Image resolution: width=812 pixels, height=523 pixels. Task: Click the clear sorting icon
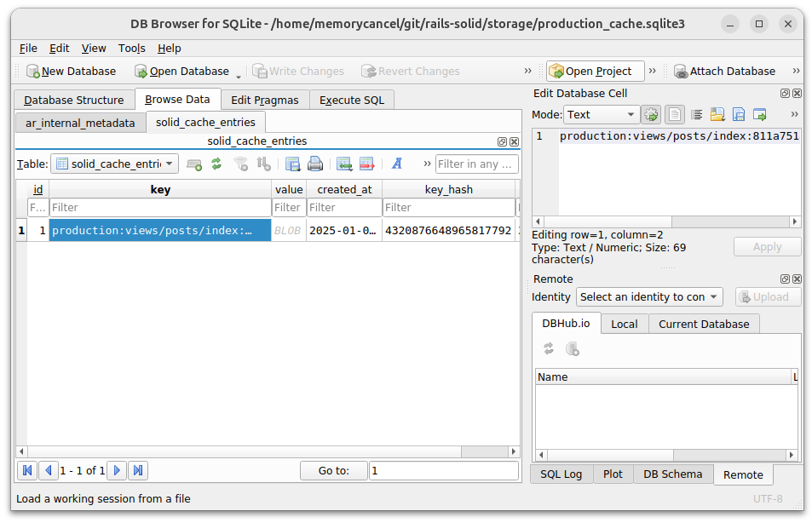click(263, 164)
